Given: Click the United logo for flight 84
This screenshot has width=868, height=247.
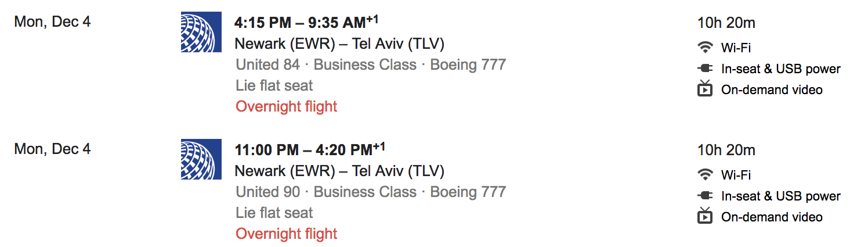Looking at the screenshot, I should [201, 32].
